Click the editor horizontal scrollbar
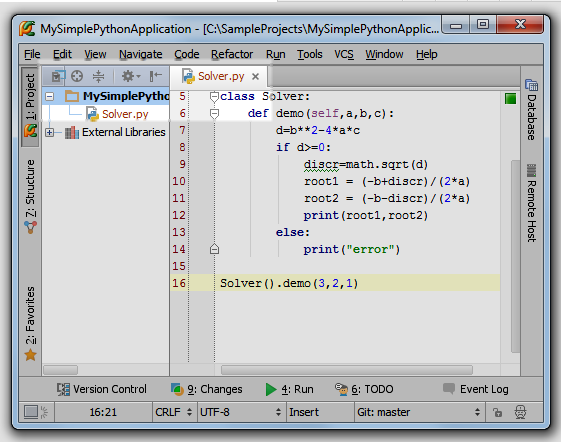Screen dimensions: 561x442 coord(347,370)
